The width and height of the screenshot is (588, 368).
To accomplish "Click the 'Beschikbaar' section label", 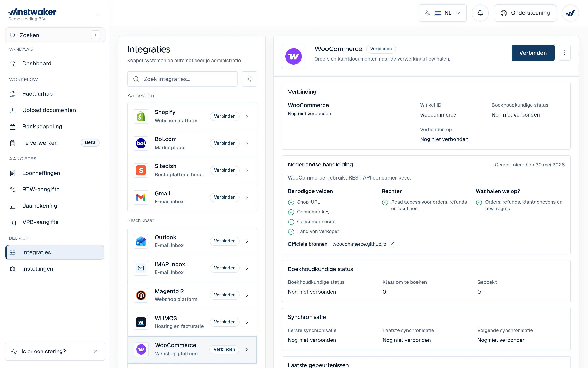I will [141, 220].
